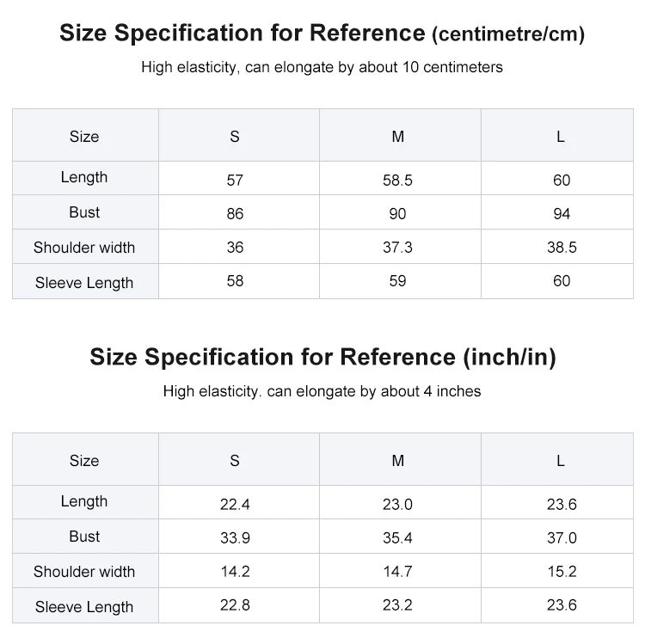This screenshot has height=644, width=645.
Task: Select the 58.5 length value cell
Action: pyautogui.click(x=398, y=180)
